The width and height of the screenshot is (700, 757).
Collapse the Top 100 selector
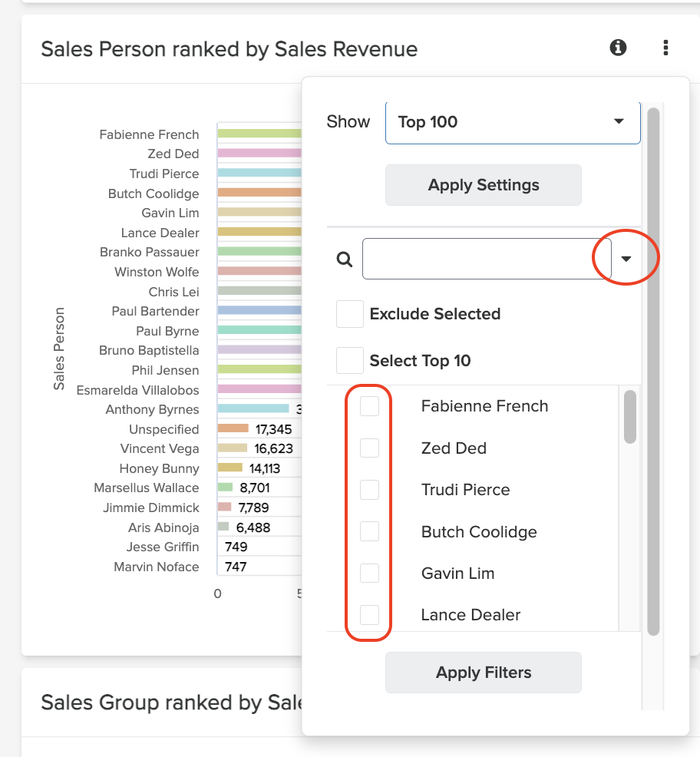coord(618,121)
